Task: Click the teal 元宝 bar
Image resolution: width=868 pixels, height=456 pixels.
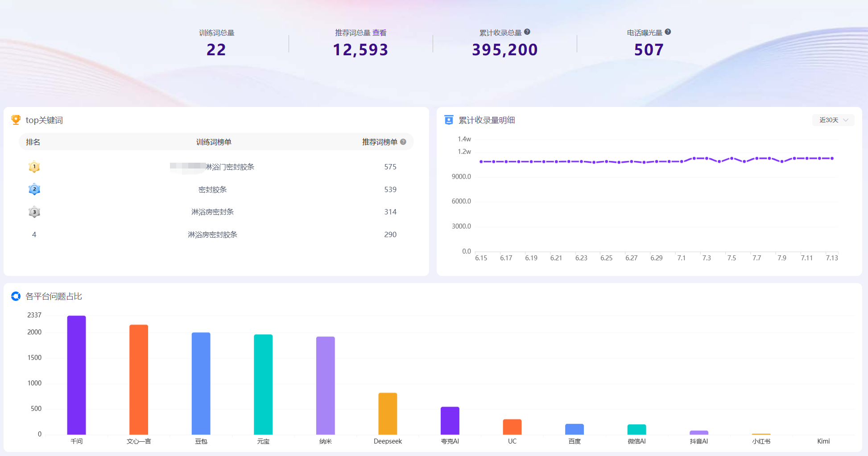Action: 263,384
